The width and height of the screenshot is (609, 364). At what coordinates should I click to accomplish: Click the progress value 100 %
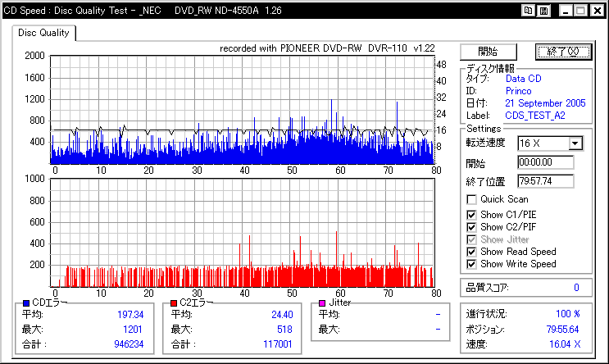coord(568,314)
